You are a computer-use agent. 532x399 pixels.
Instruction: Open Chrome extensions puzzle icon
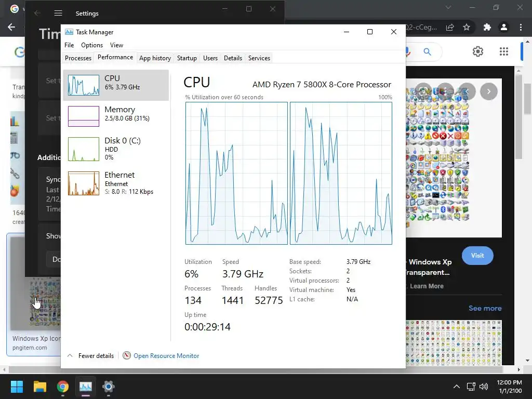(x=487, y=27)
